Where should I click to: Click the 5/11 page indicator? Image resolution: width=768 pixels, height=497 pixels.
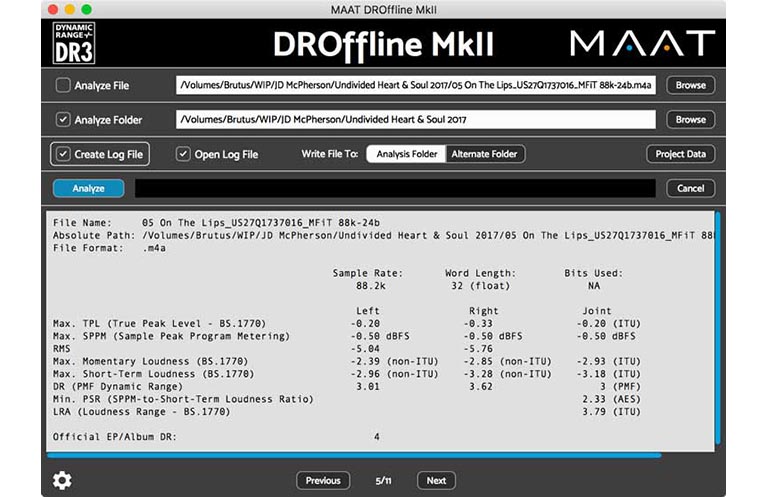click(x=383, y=480)
